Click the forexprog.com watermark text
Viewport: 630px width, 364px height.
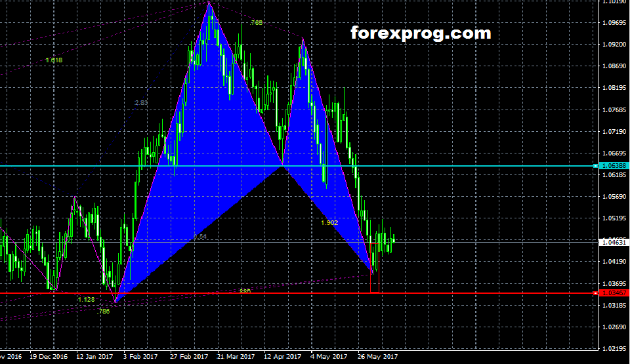[x=421, y=33]
